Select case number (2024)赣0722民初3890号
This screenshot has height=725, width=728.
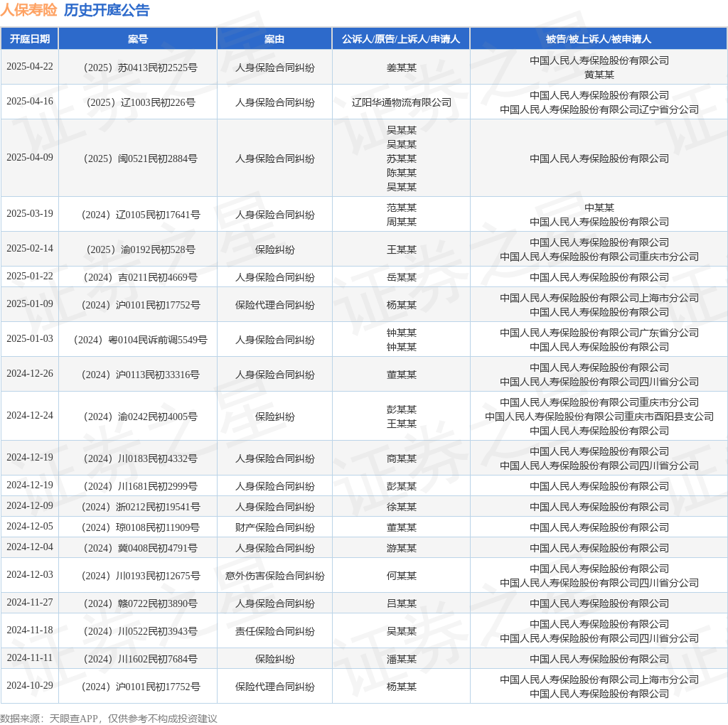tap(138, 604)
